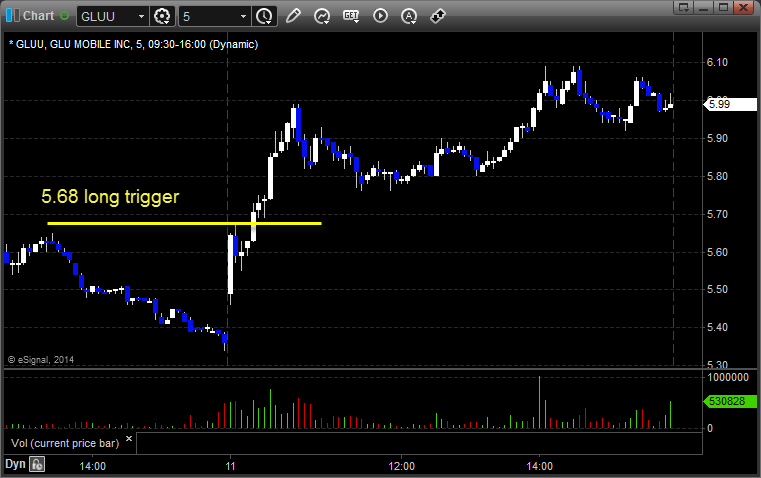Click the trade ticket arrows icon
The height and width of the screenshot is (478, 761).
tap(438, 16)
